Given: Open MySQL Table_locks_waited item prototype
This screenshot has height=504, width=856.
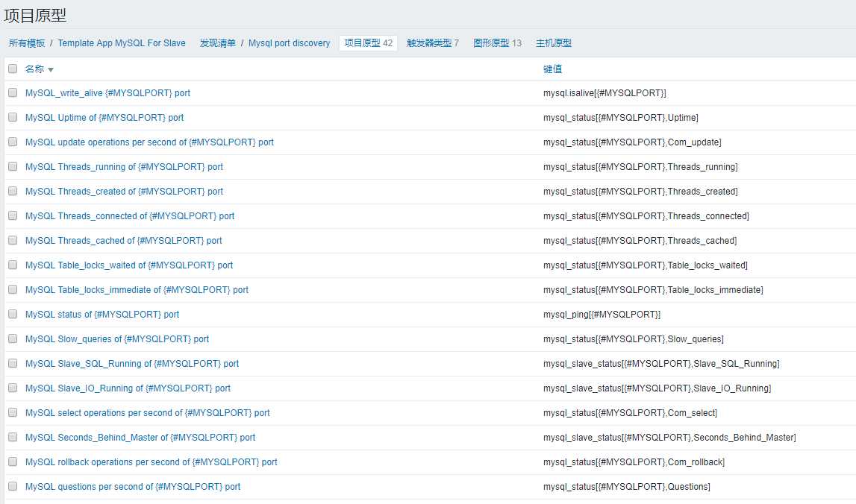Looking at the screenshot, I should click(x=129, y=265).
